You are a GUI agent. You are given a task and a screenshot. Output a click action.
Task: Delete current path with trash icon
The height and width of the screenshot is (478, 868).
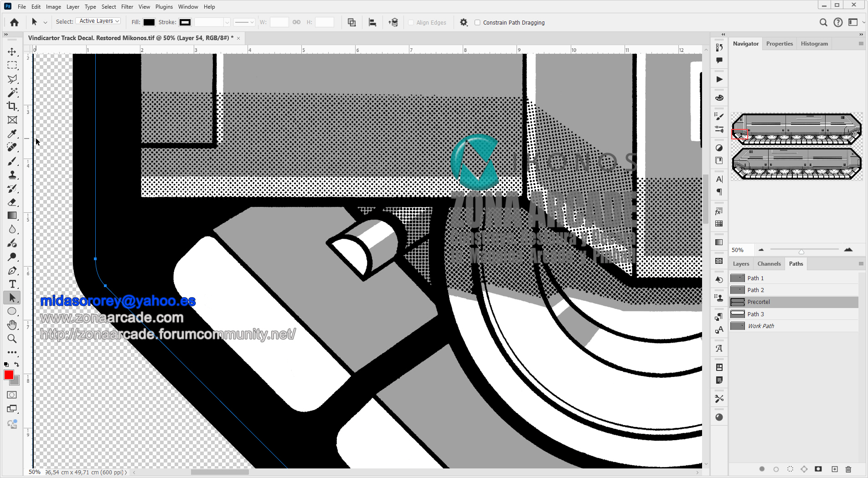[x=848, y=469]
